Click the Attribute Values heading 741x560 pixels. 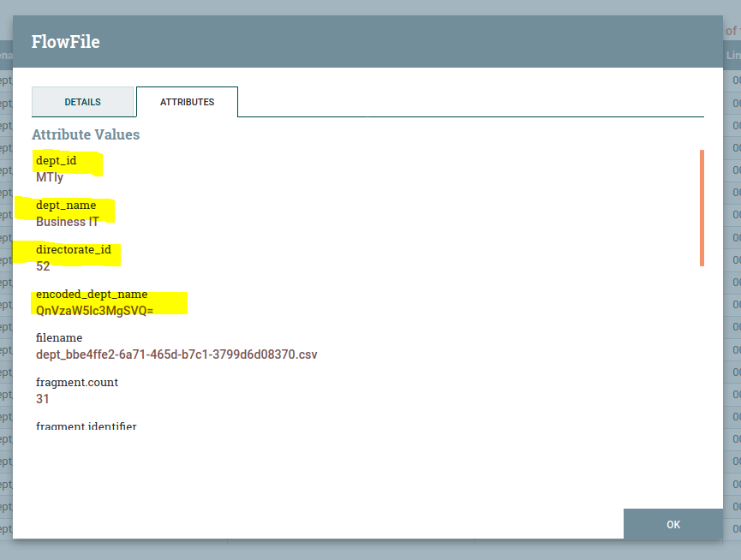[x=86, y=134]
